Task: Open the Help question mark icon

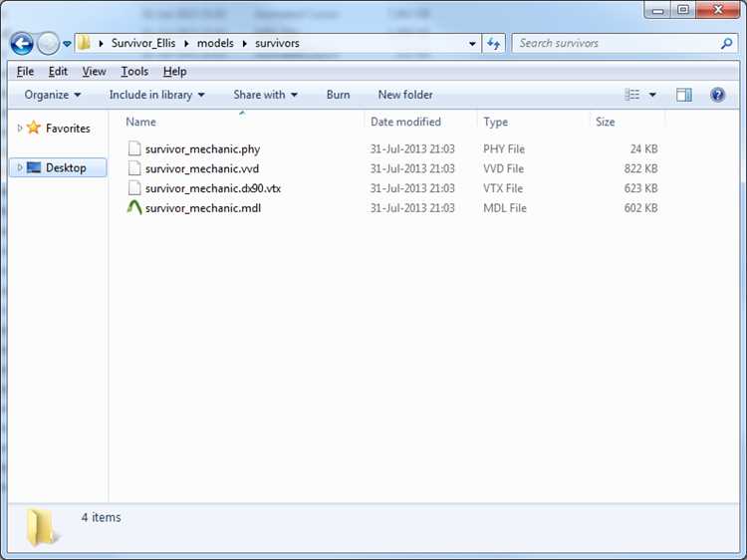Action: (717, 95)
